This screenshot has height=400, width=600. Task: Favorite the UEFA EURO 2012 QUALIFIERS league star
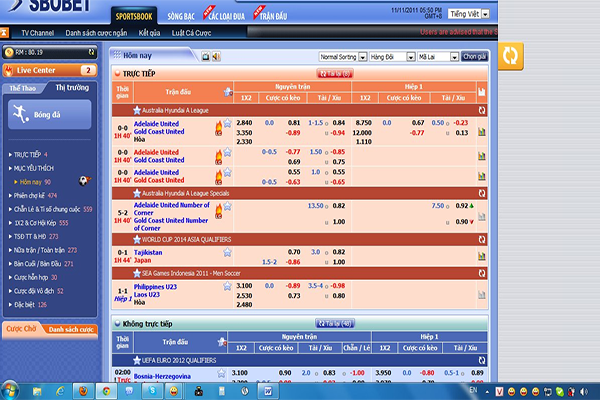coord(137,360)
